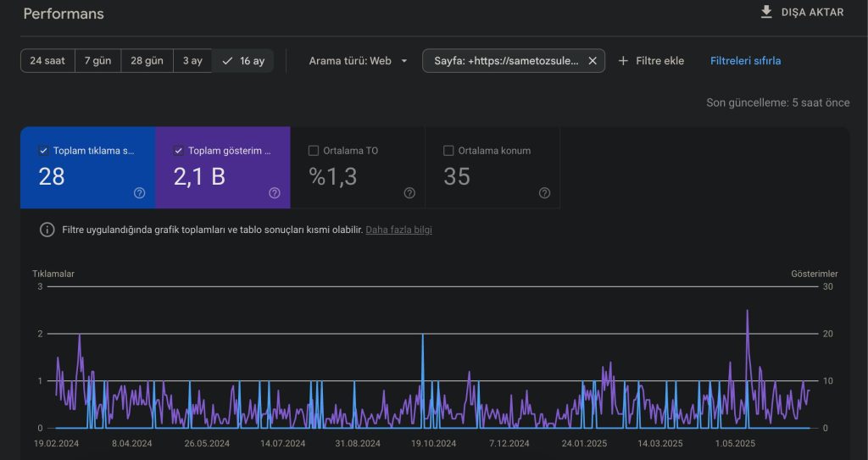The width and height of the screenshot is (868, 460).
Task: Open the Daha fazla bilgi link
Action: coord(398,230)
